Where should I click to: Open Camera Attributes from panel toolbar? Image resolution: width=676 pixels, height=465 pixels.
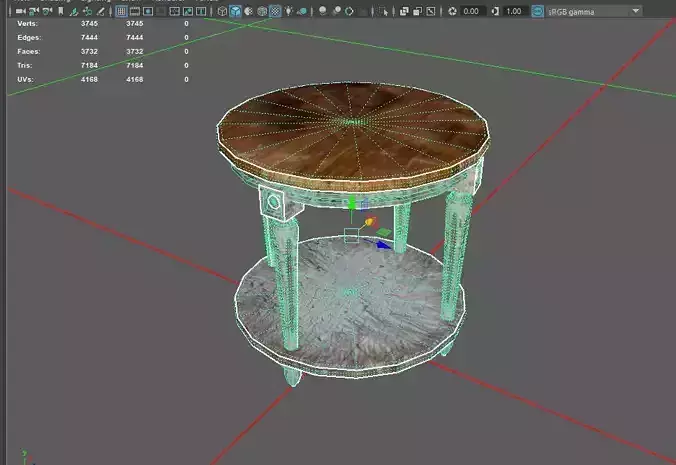click(x=47, y=11)
